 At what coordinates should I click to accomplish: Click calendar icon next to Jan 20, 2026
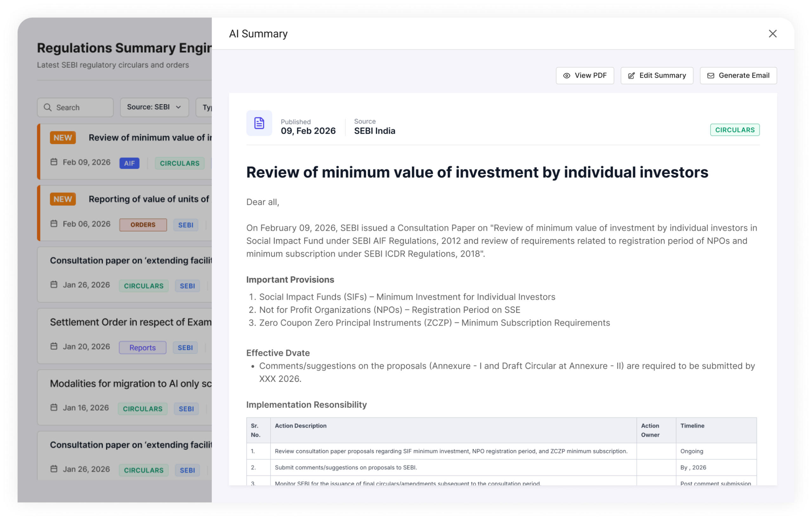point(54,346)
